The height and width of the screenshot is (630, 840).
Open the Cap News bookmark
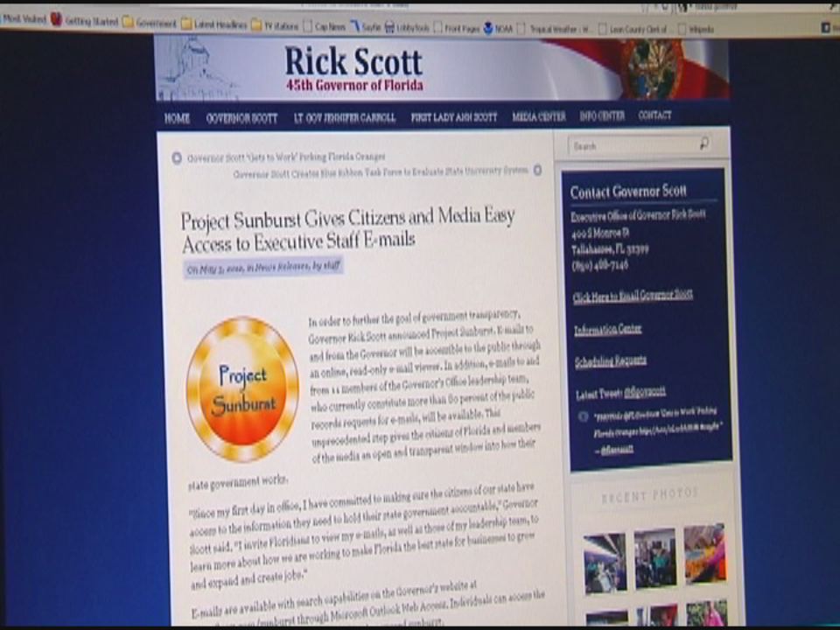(325, 25)
